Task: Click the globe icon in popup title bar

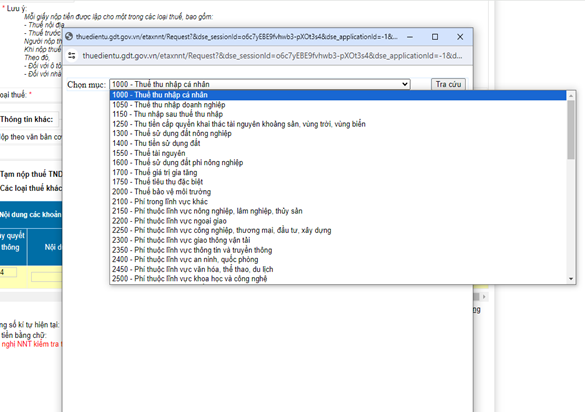Action: [x=69, y=37]
